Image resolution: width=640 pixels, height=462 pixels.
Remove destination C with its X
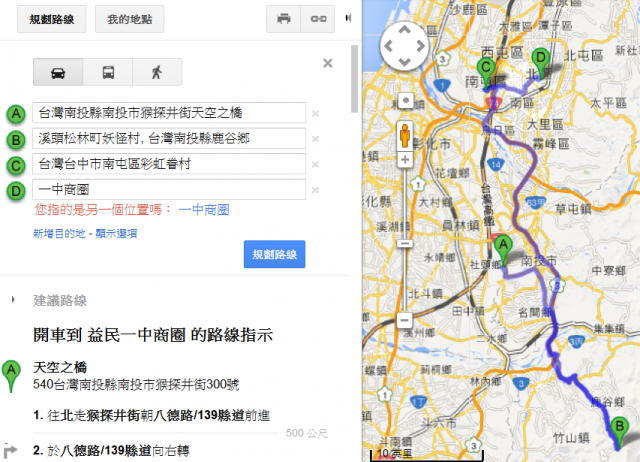(315, 164)
